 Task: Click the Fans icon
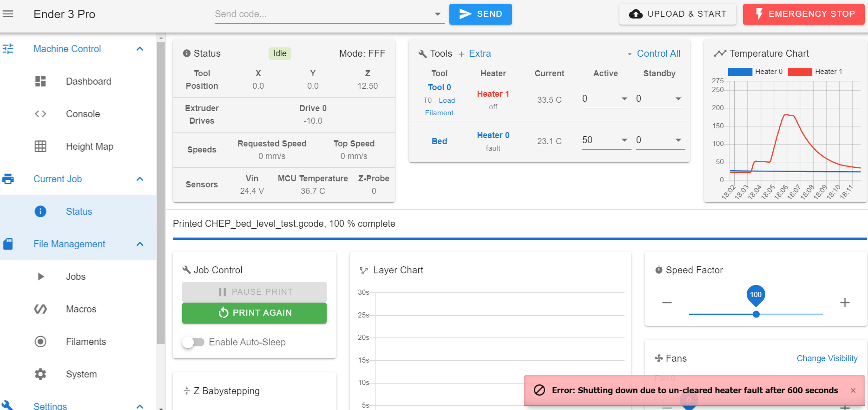pyautogui.click(x=659, y=358)
